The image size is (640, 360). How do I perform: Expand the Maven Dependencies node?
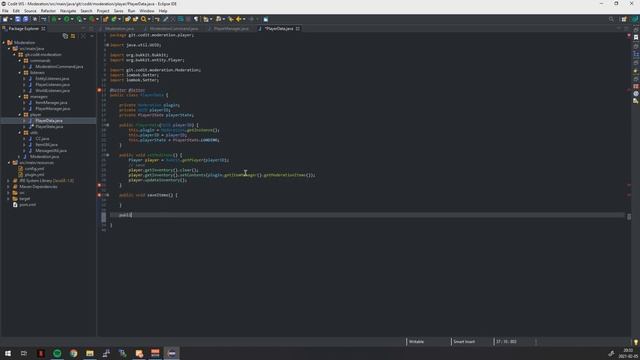(x=9, y=187)
